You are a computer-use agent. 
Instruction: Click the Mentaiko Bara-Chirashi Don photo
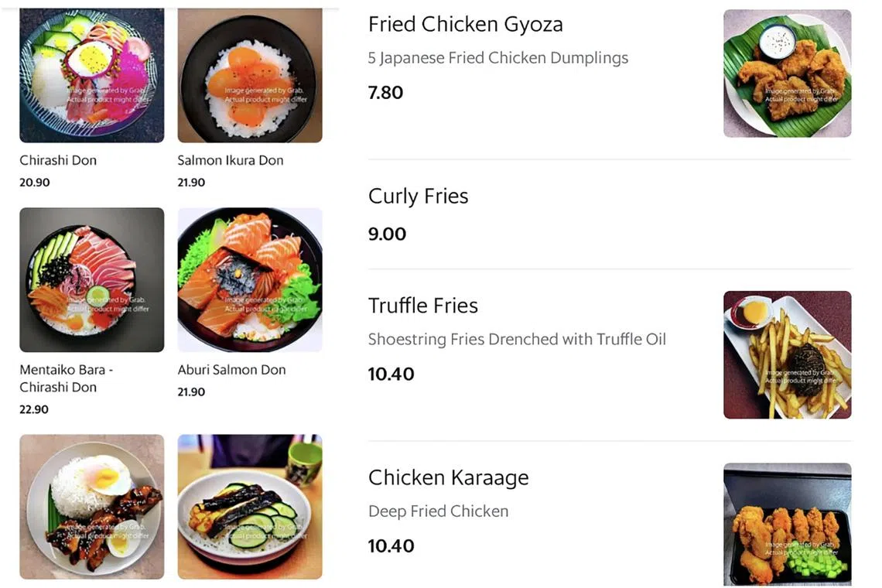91,280
